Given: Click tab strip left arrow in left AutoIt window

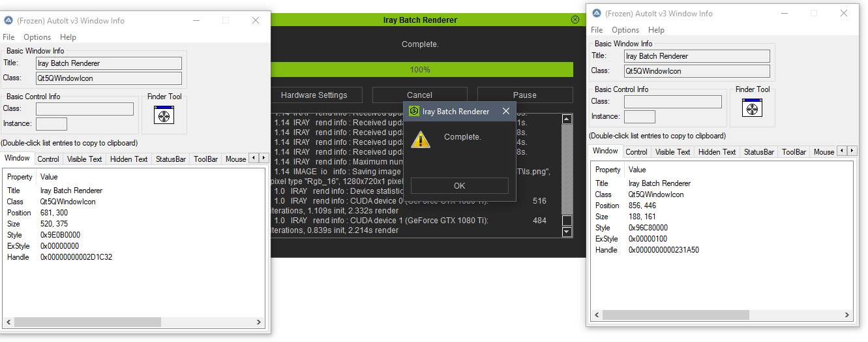Looking at the screenshot, I should pyautogui.click(x=254, y=158).
